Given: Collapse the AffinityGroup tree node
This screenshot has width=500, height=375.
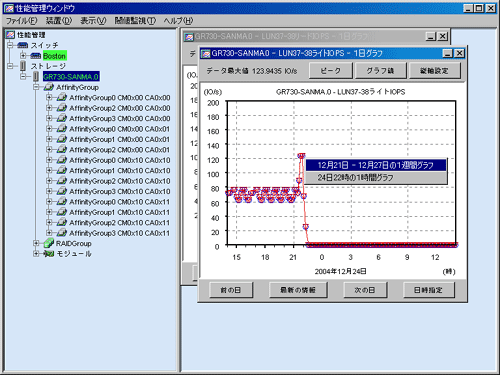Looking at the screenshot, I should pos(36,87).
